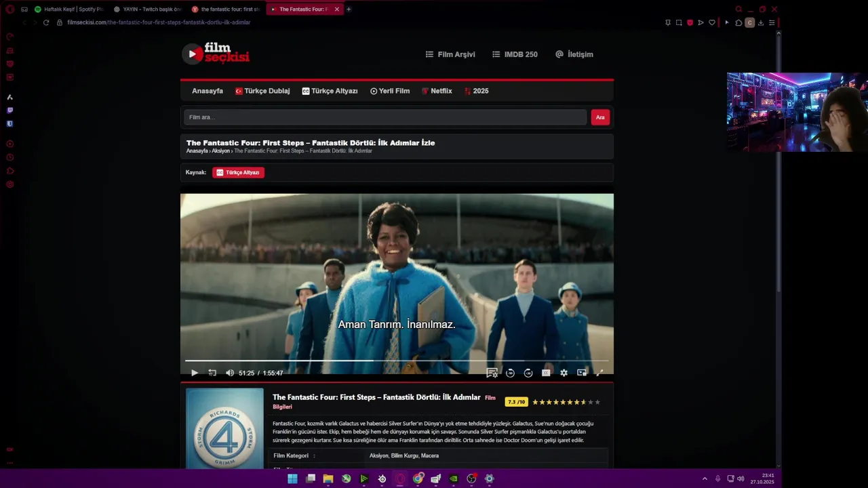Open the Fantastic Four poster thumbnail
The height and width of the screenshot is (488, 868).
click(x=224, y=428)
